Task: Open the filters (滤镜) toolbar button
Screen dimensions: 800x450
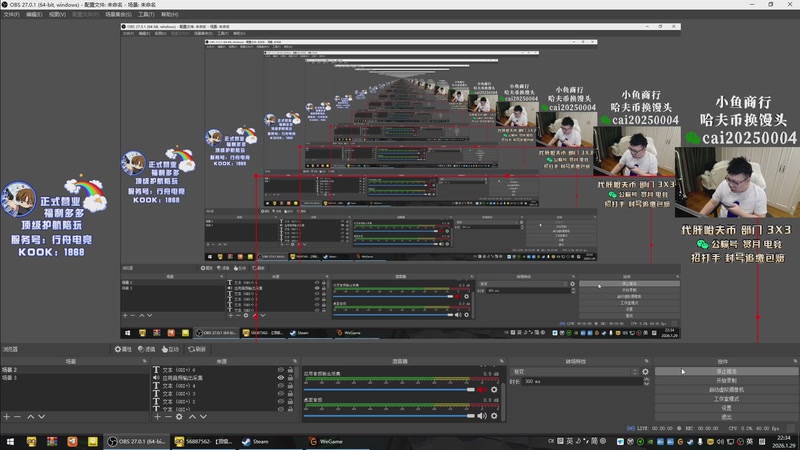Action: point(146,349)
